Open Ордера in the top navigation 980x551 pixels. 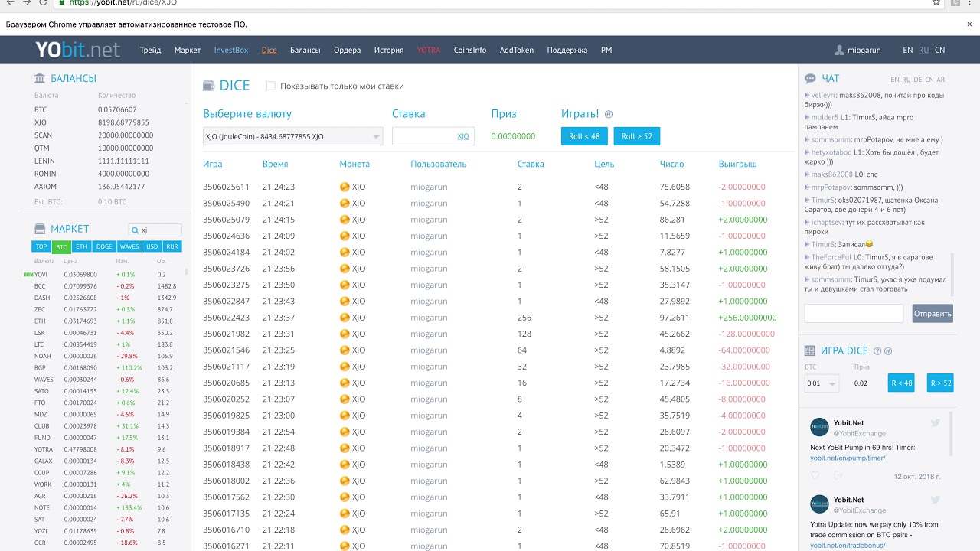coord(347,51)
